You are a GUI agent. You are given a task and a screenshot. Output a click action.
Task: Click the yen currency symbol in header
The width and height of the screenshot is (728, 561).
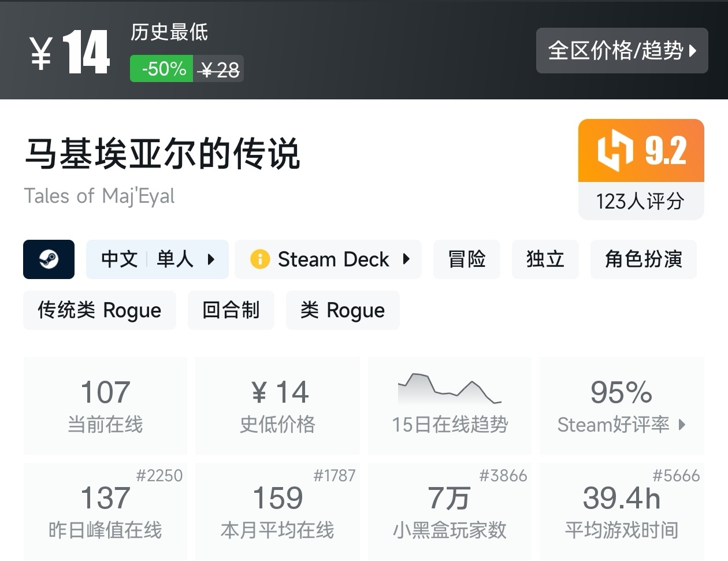click(x=41, y=53)
